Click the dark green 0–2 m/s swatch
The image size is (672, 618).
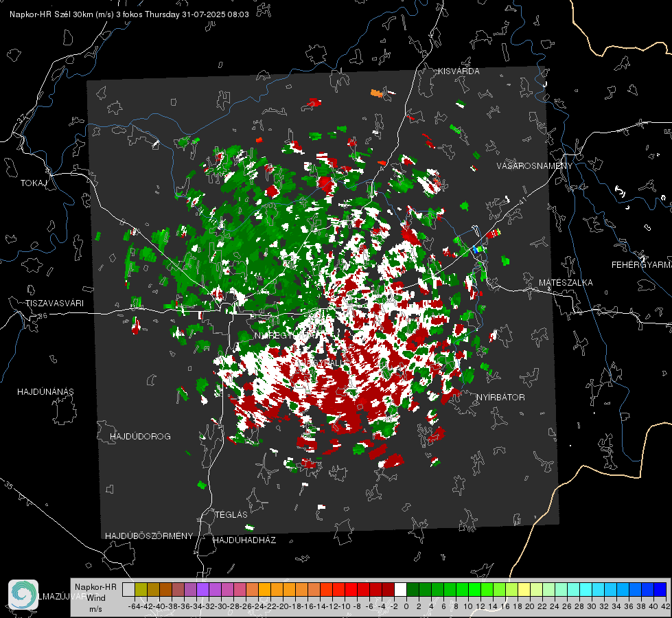(x=413, y=589)
